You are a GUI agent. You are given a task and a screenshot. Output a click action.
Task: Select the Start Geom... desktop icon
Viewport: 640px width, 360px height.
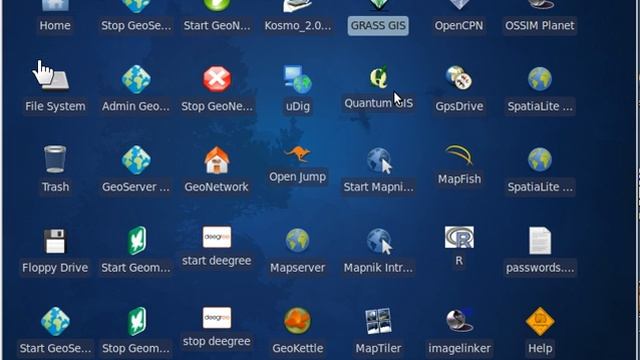tap(136, 240)
